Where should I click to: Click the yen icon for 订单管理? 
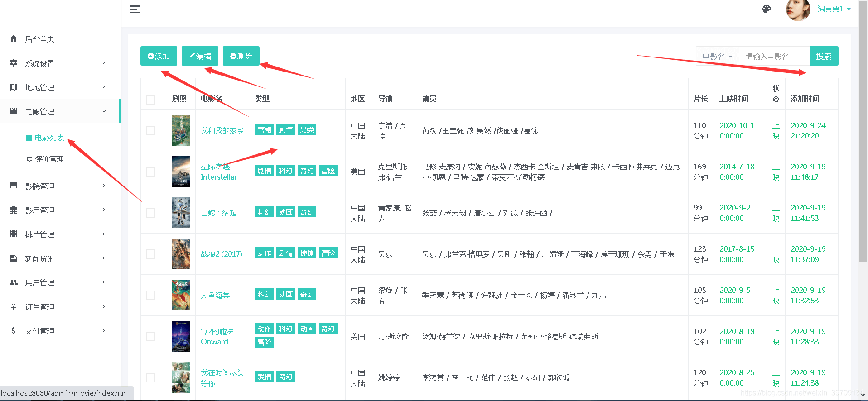coord(14,306)
